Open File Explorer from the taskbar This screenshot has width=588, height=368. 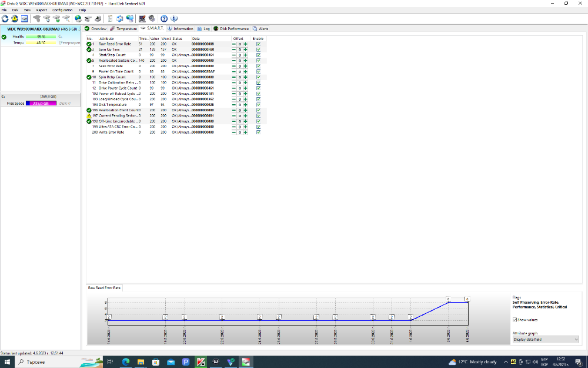click(141, 362)
